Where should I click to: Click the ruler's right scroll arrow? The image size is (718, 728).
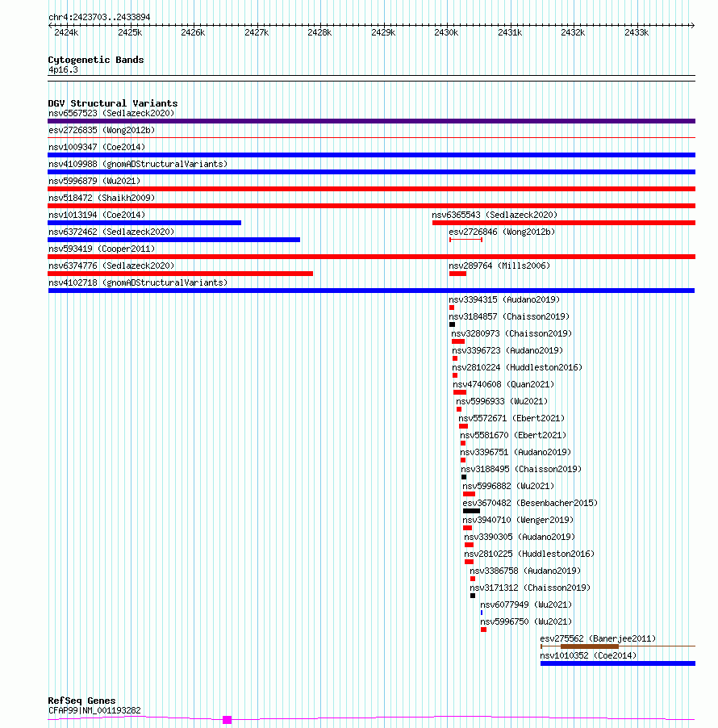click(x=692, y=25)
